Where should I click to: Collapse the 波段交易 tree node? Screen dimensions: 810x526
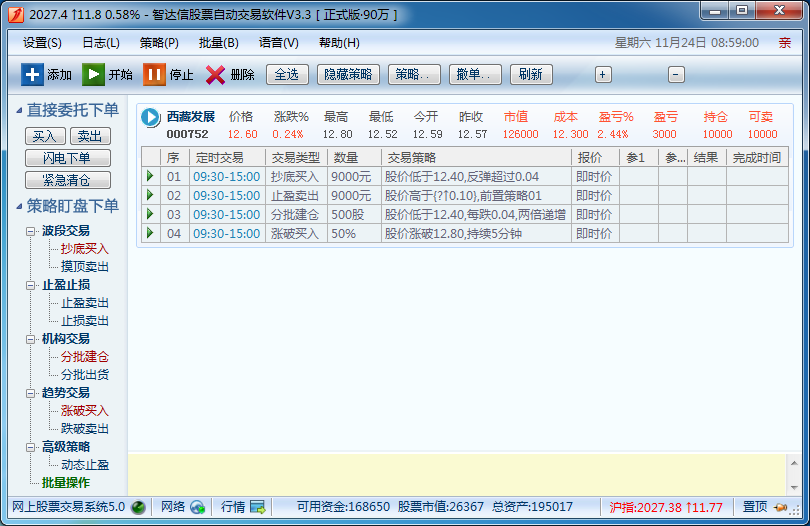coord(30,231)
